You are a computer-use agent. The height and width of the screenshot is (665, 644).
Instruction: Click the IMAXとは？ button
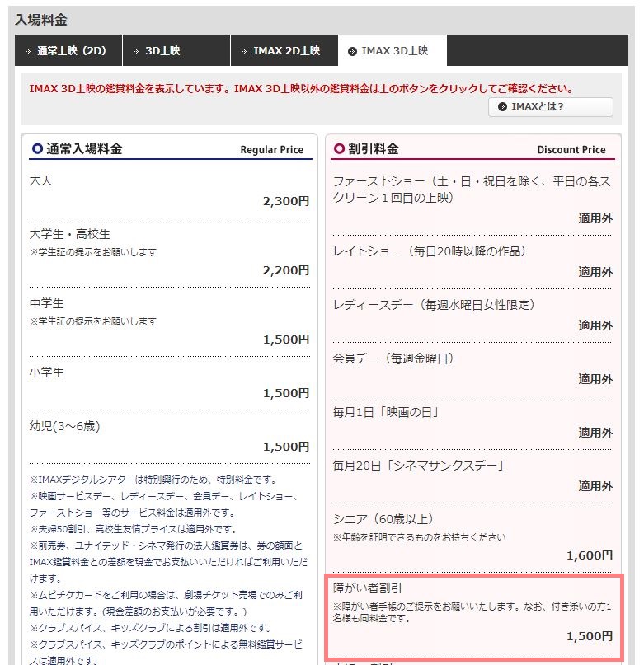pyautogui.click(x=551, y=107)
